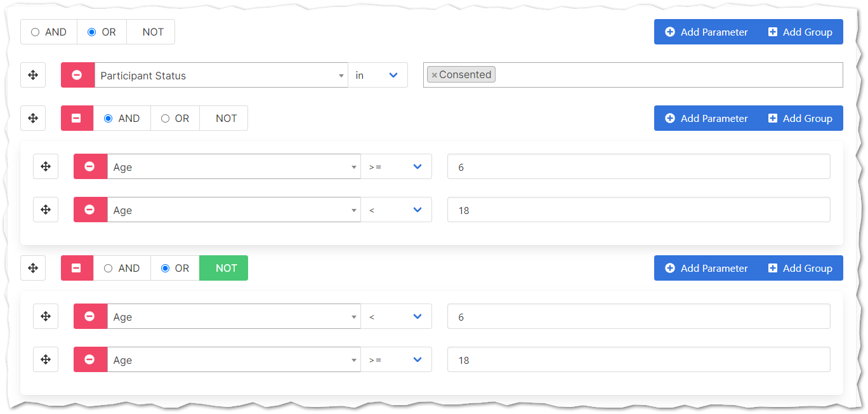Click the drag handle for the bottom Age >= 18 row
This screenshot has width=868, height=414.
46,359
